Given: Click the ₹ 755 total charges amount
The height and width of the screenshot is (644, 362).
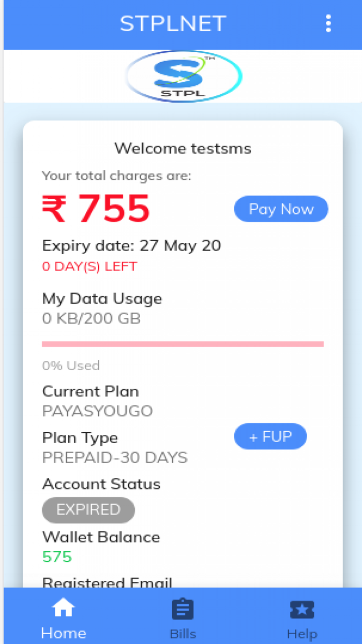Looking at the screenshot, I should pos(96,209).
